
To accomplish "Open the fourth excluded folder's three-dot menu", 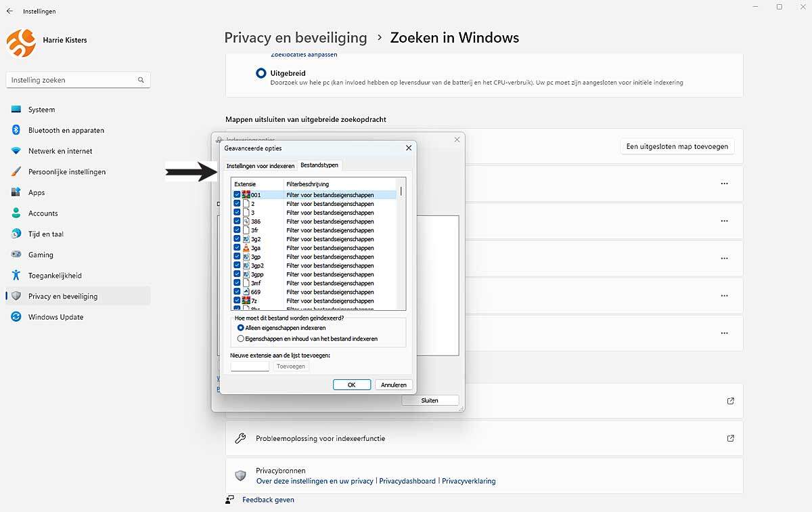I will click(x=724, y=295).
